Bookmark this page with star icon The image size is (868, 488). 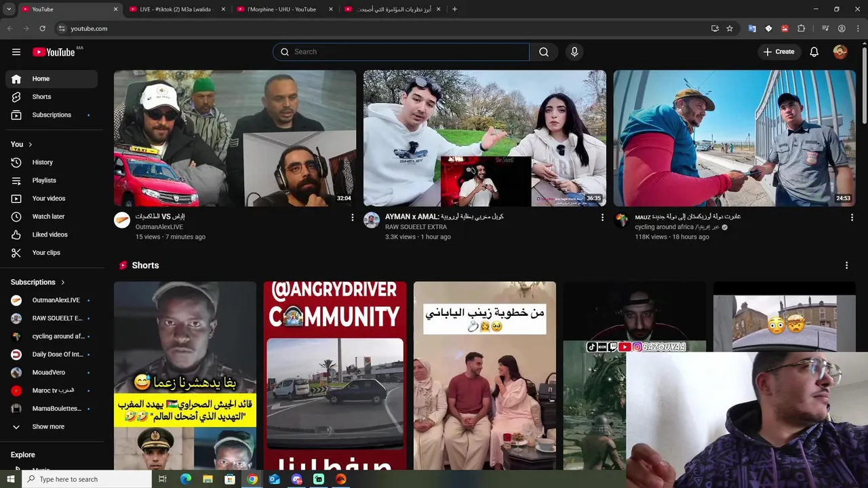click(730, 28)
